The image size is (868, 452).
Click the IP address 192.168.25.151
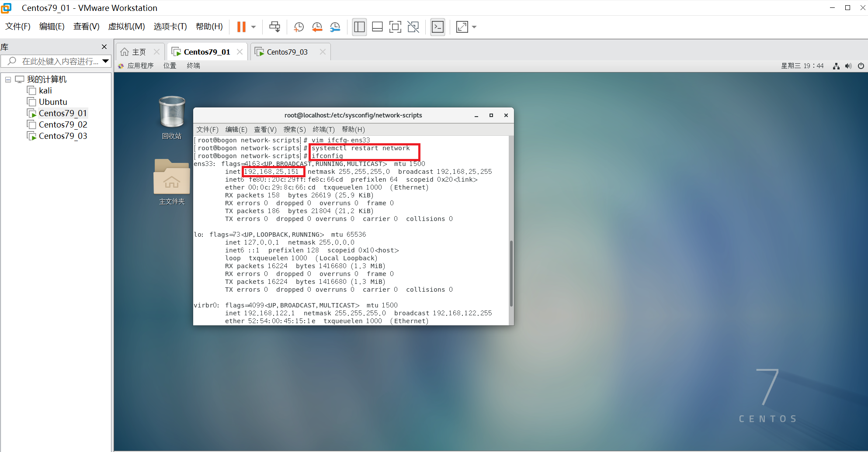(271, 172)
